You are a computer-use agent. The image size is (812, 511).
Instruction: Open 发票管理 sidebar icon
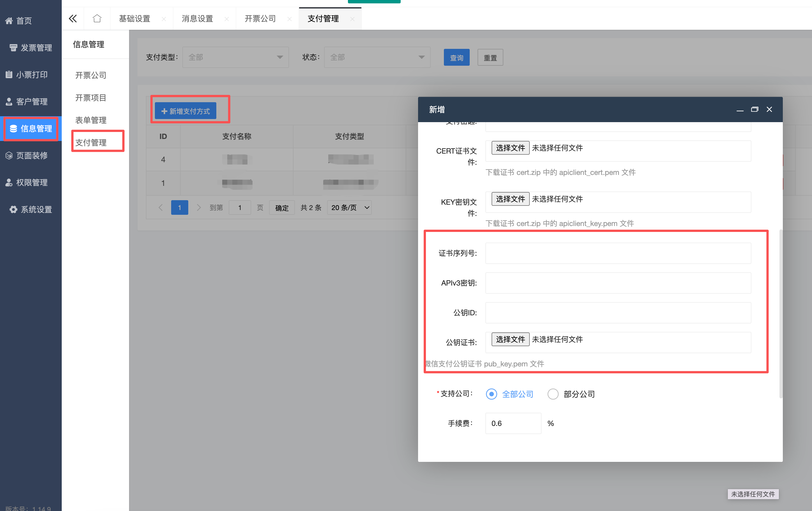point(13,47)
